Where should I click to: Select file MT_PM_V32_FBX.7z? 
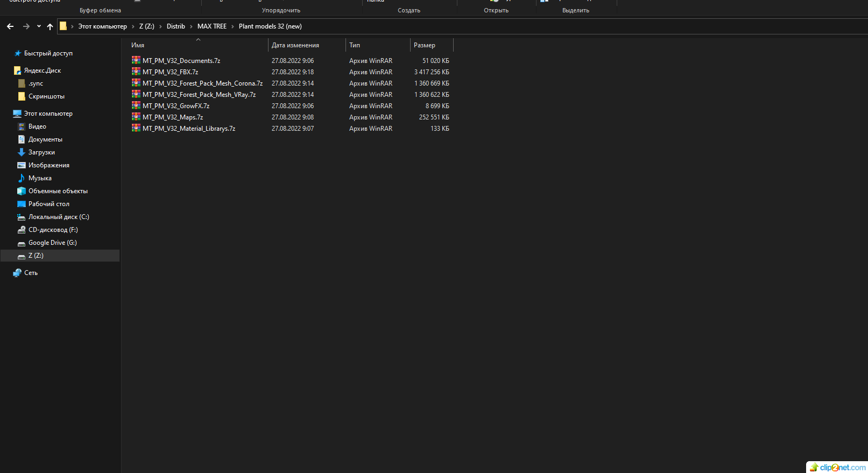coord(170,72)
